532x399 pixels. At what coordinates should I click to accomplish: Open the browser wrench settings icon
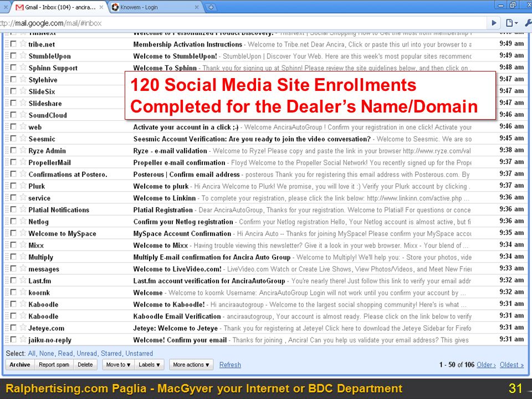[528, 23]
